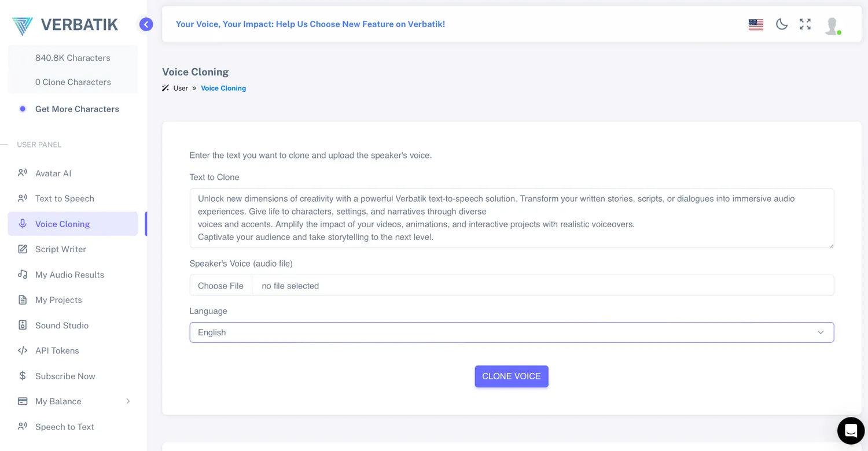Click the Voice Cloning microphone icon
Image resolution: width=868 pixels, height=451 pixels.
click(23, 224)
